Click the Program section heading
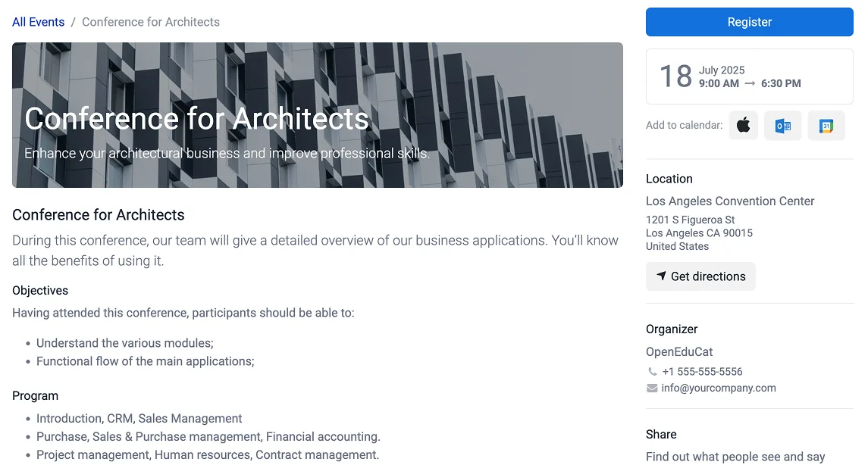Image resolution: width=868 pixels, height=465 pixels. pos(35,396)
